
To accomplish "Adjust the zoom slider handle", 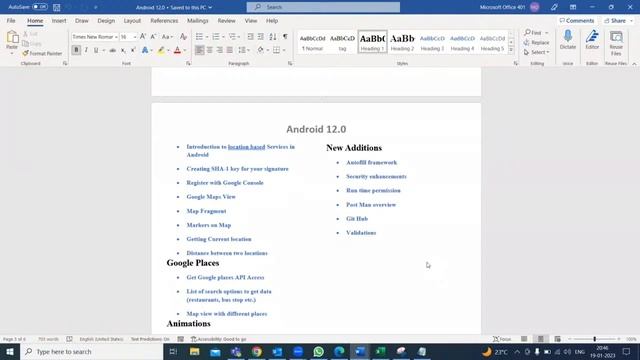I will coord(594,339).
